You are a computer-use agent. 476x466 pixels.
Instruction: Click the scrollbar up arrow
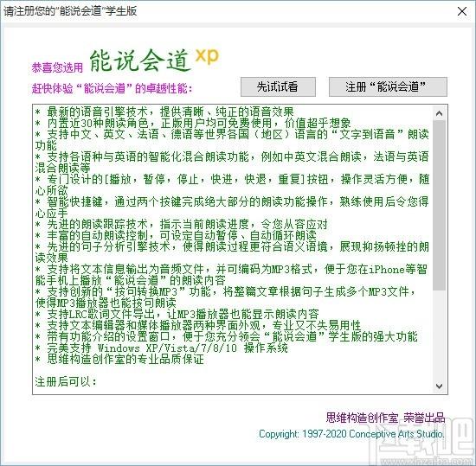point(439,114)
